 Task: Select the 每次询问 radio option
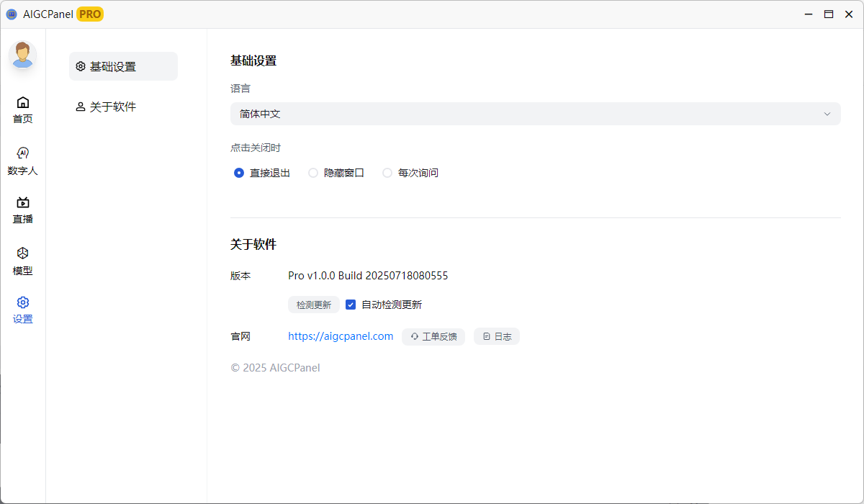click(x=387, y=173)
